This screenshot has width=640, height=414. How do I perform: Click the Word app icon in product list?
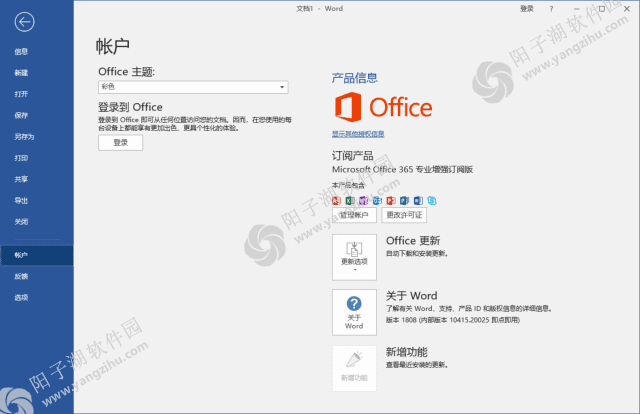[x=418, y=200]
